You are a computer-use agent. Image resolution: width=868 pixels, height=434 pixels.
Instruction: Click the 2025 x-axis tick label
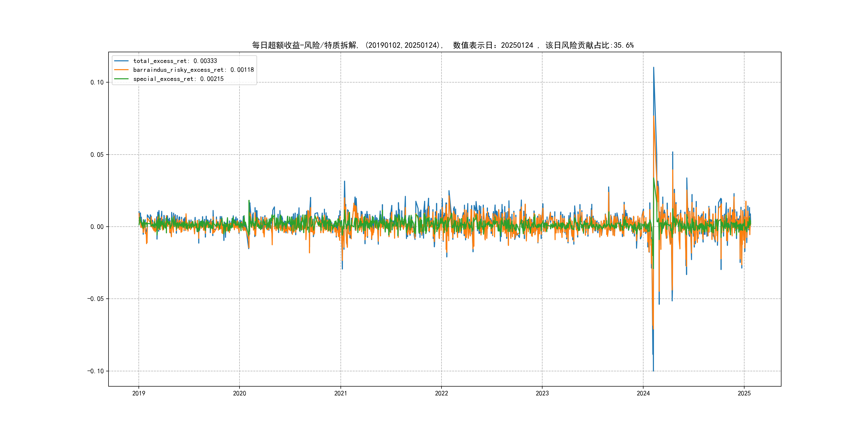[744, 393]
